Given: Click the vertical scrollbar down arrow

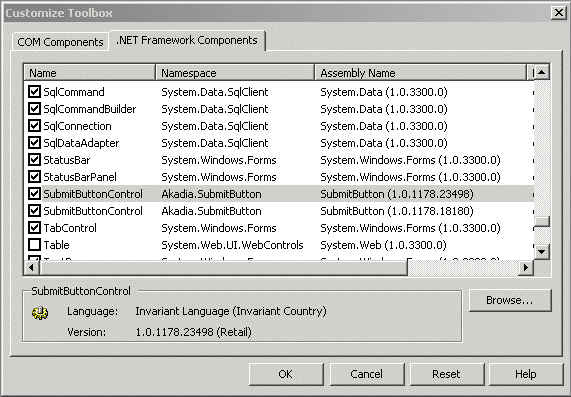Looking at the screenshot, I should pos(542,251).
